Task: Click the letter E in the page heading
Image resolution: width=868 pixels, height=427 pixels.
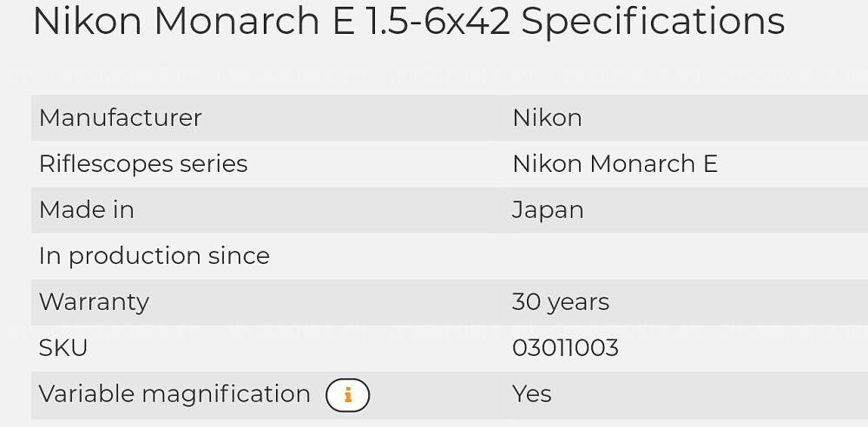Action: click(344, 21)
